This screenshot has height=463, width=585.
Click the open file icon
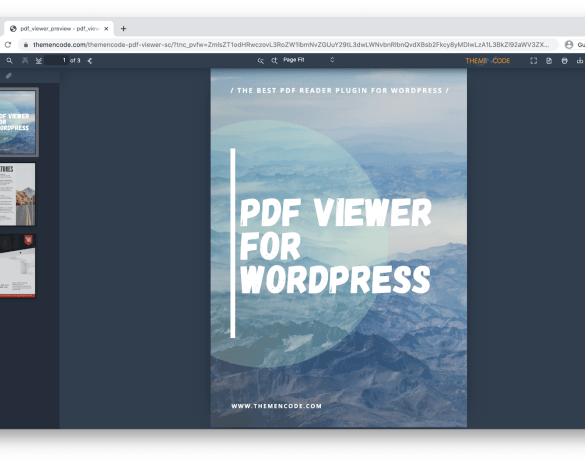coord(549,60)
